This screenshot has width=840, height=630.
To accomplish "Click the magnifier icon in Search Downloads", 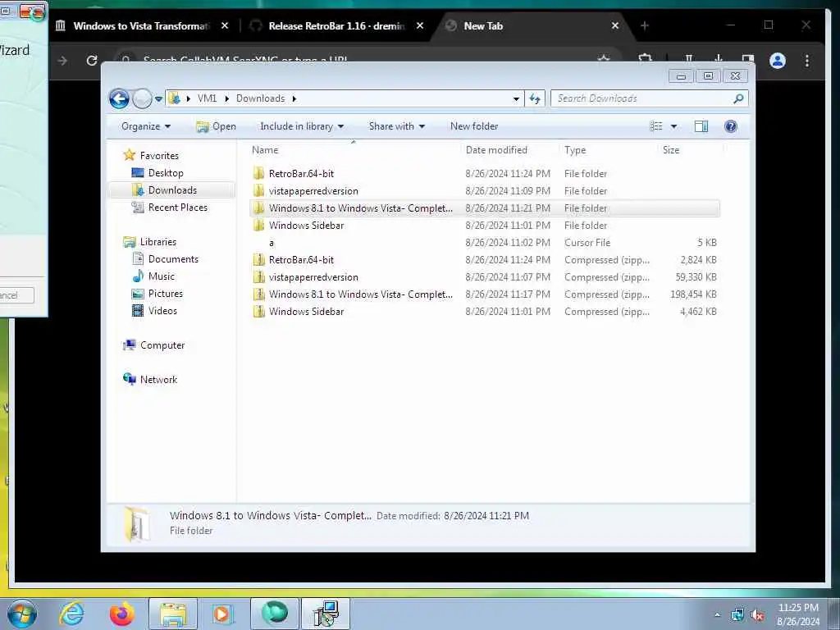I will pyautogui.click(x=738, y=98).
